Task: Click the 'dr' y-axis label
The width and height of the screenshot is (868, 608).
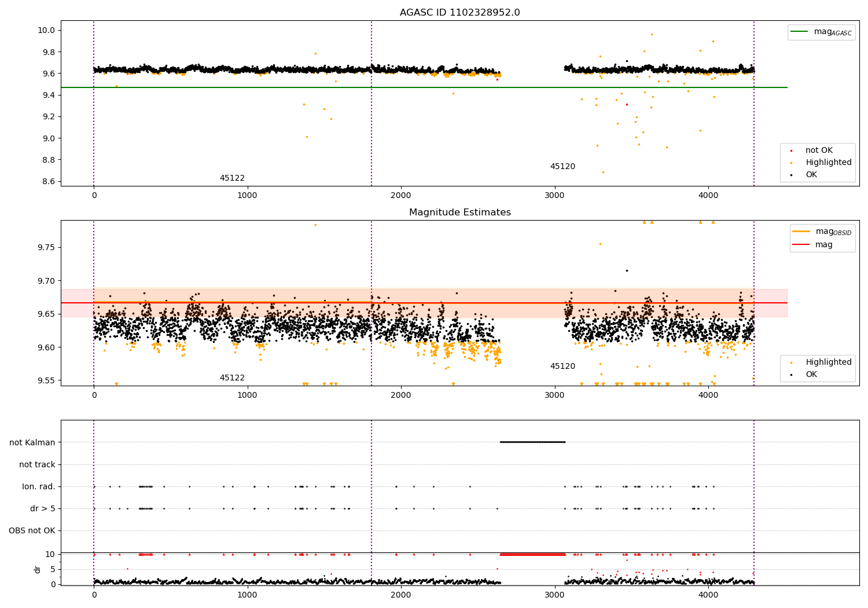Action: (x=38, y=569)
